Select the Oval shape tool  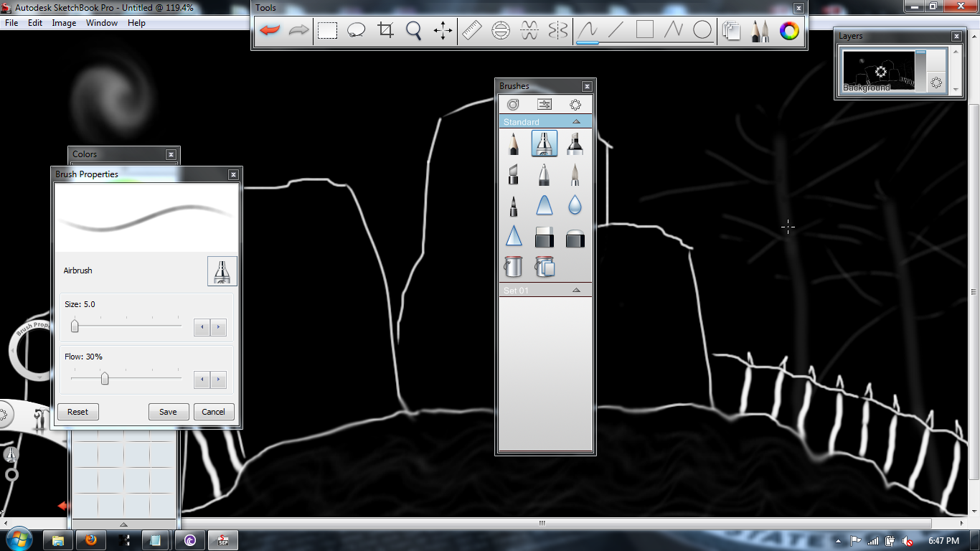click(x=702, y=30)
